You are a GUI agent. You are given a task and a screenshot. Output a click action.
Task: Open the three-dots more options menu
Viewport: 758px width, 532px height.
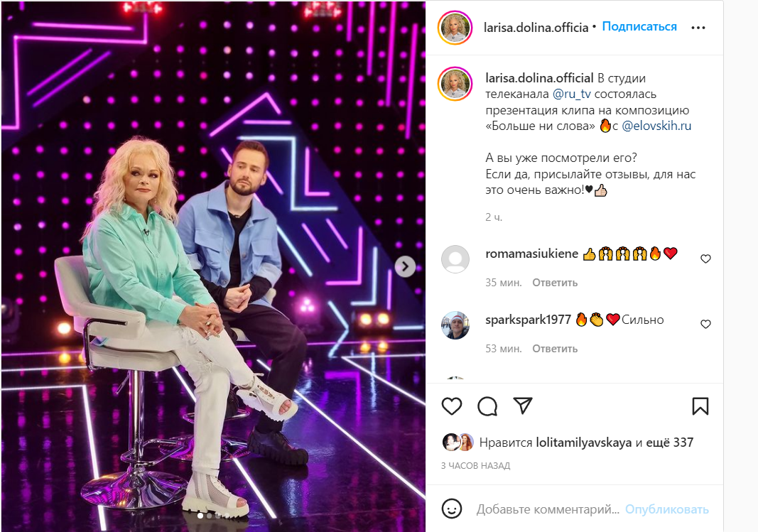click(698, 28)
